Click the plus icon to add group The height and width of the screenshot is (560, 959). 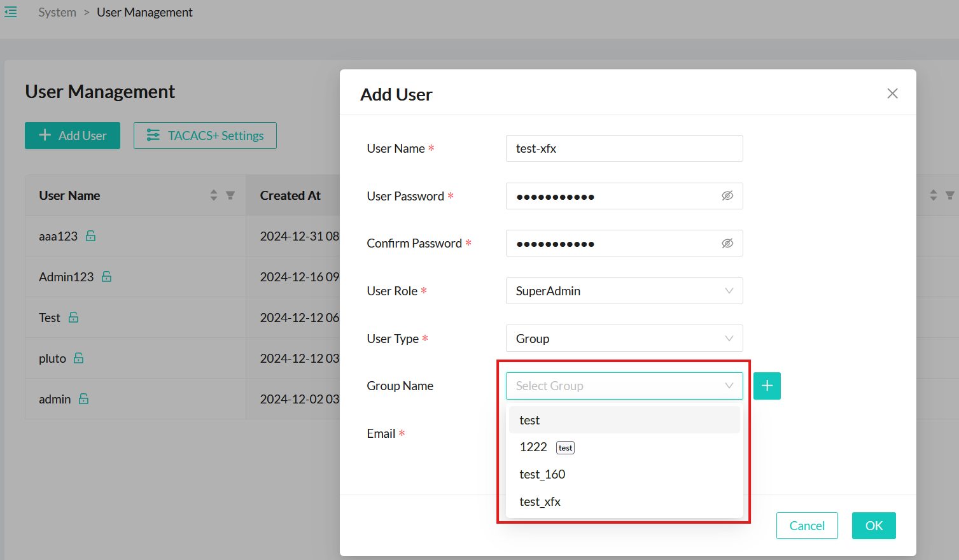point(767,386)
